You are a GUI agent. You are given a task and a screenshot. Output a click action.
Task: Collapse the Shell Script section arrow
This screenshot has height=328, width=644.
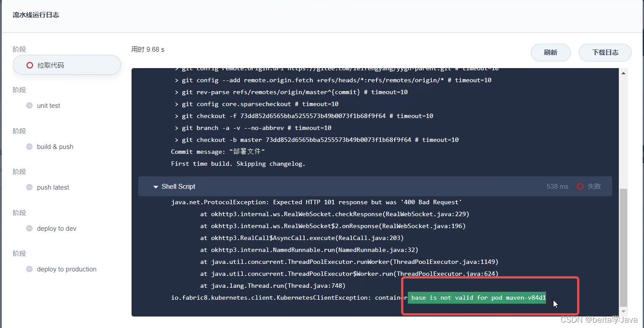click(155, 187)
